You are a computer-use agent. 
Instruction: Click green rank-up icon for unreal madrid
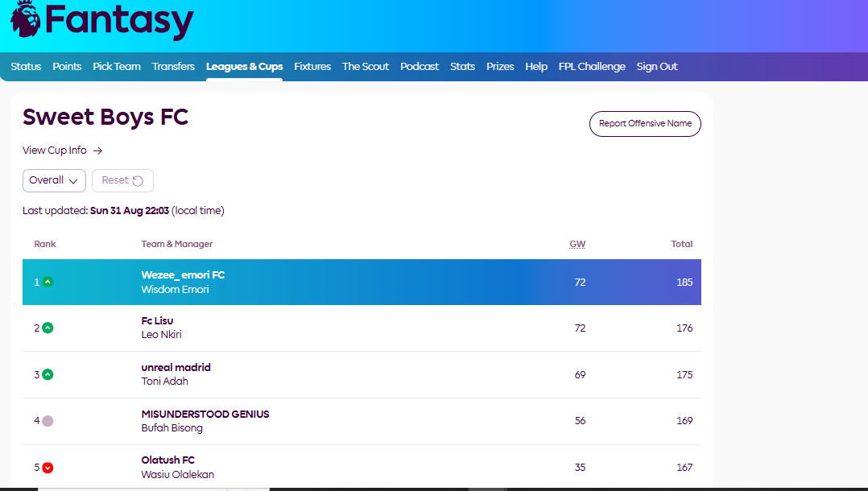click(48, 375)
